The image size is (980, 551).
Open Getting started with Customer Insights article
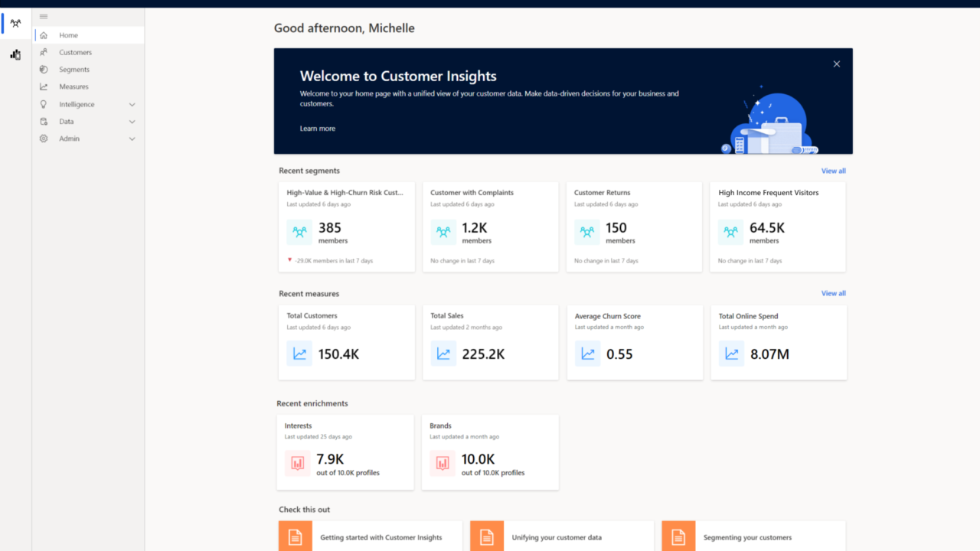tap(381, 537)
